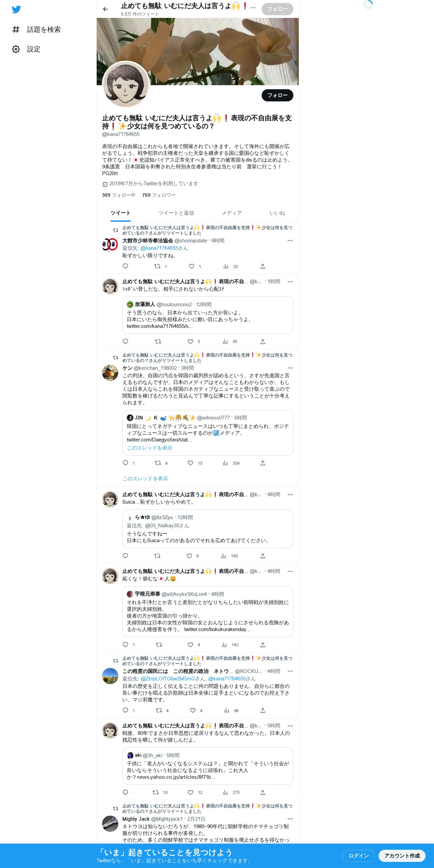Click the ログイン button in bottom banner

click(x=359, y=855)
